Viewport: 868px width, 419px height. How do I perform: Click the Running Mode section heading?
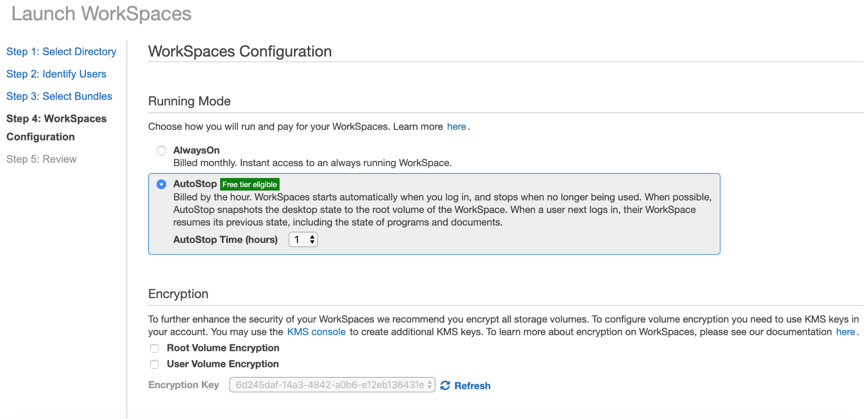coord(189,101)
